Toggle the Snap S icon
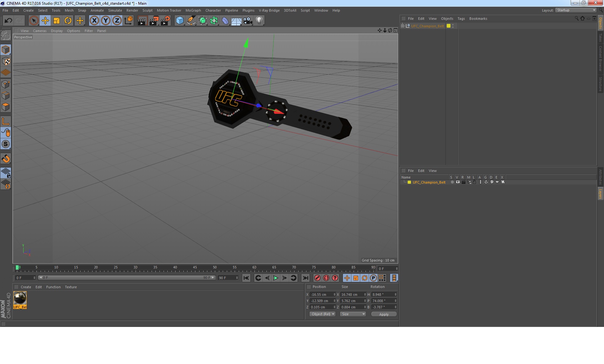The image size is (604, 364). [x=6, y=144]
